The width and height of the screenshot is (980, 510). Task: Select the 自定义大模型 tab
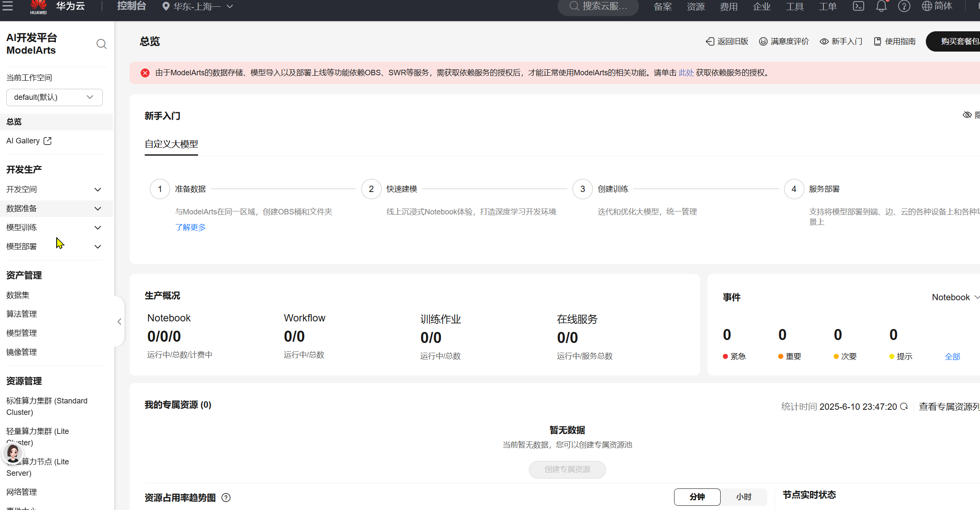pyautogui.click(x=171, y=144)
